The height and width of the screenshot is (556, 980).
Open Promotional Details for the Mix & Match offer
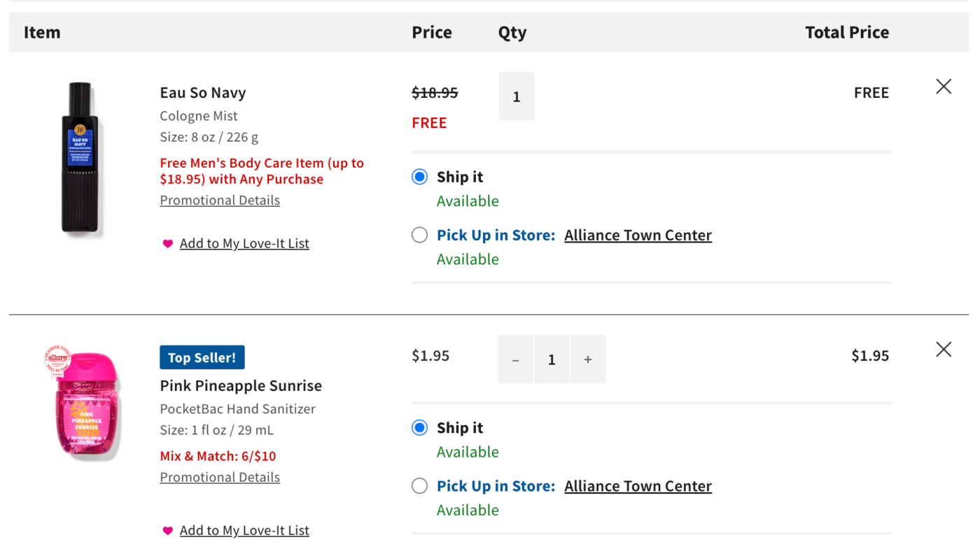[220, 476]
